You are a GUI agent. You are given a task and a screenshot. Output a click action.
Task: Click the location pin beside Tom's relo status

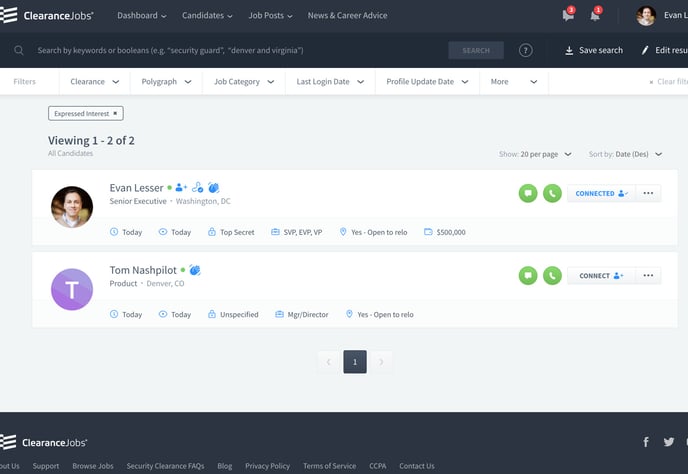[349, 314]
